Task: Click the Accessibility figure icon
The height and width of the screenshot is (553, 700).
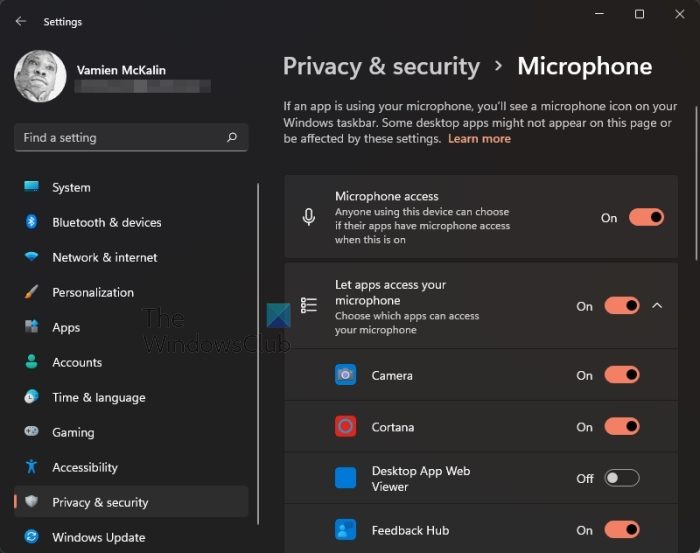Action: coord(32,467)
